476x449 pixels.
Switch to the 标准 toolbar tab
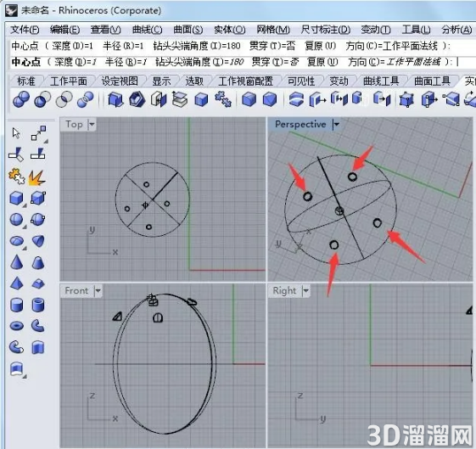25,81
